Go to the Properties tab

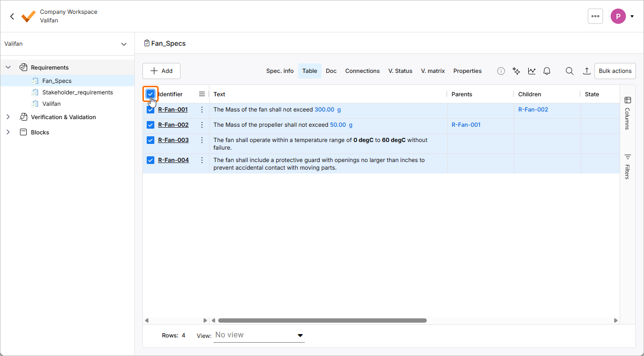point(467,71)
